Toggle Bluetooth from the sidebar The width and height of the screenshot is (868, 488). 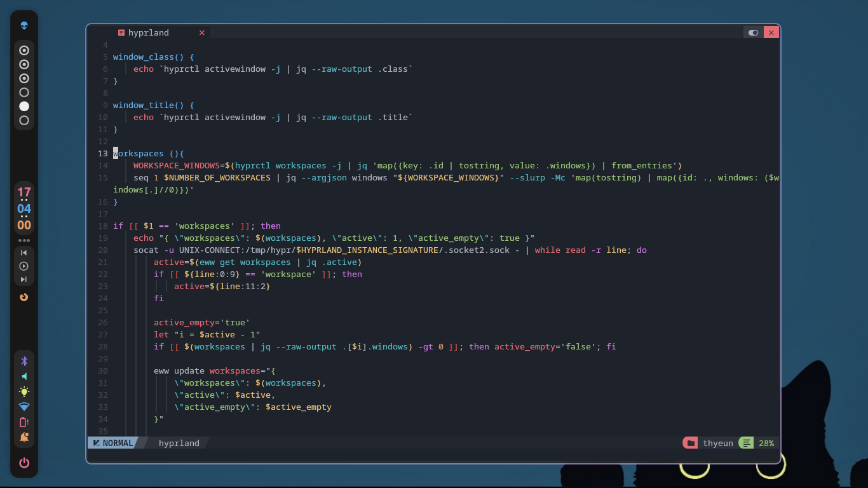[24, 361]
